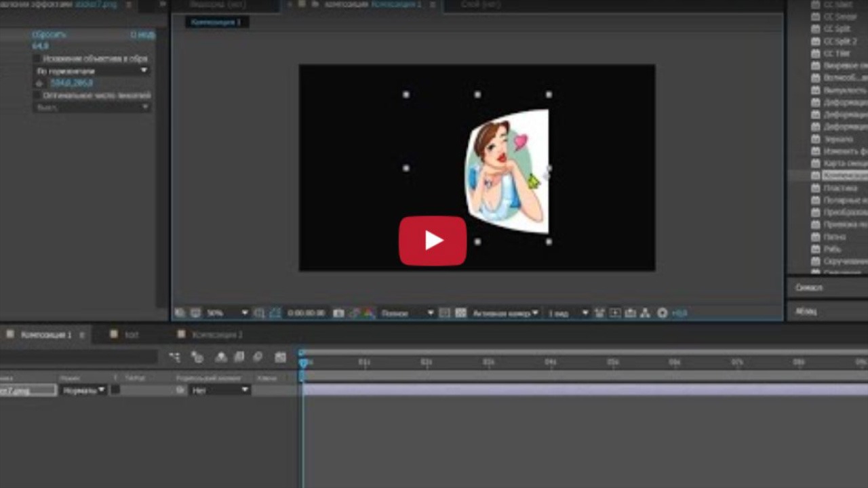Open the Активная камера dropdown

coord(506,313)
